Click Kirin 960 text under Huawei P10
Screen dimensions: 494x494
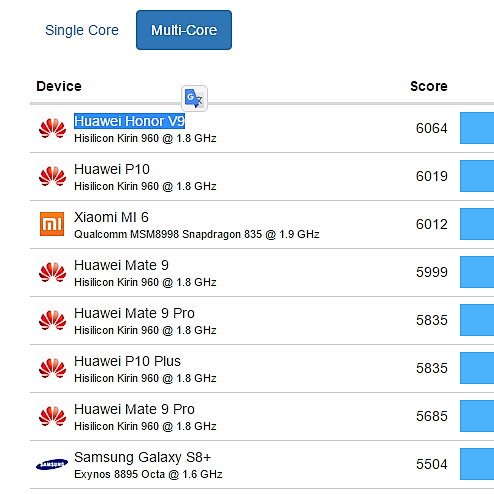[145, 186]
